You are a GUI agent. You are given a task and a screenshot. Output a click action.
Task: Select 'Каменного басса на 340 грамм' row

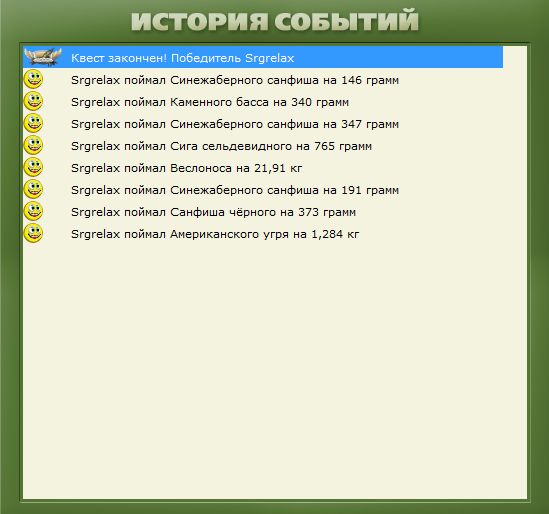click(263, 102)
